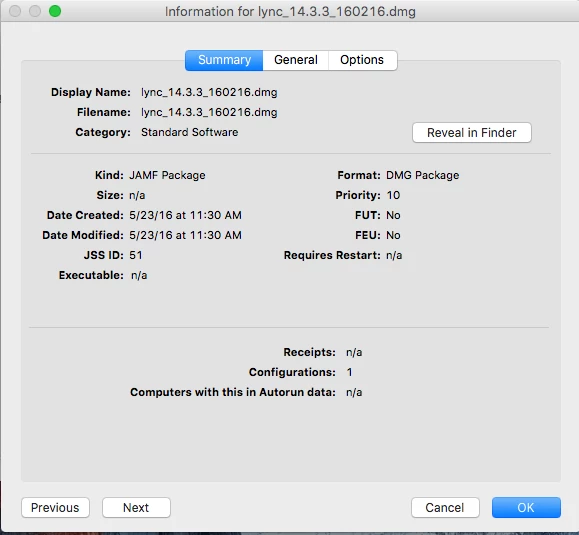Click the Autorun data value n/a
The width and height of the screenshot is (579, 535).
click(x=354, y=392)
